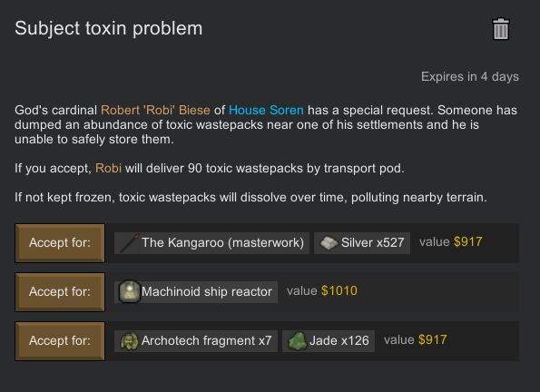The width and height of the screenshot is (540, 392).
Task: Accept quest for Kangaroo and Silver
Action: pos(60,243)
